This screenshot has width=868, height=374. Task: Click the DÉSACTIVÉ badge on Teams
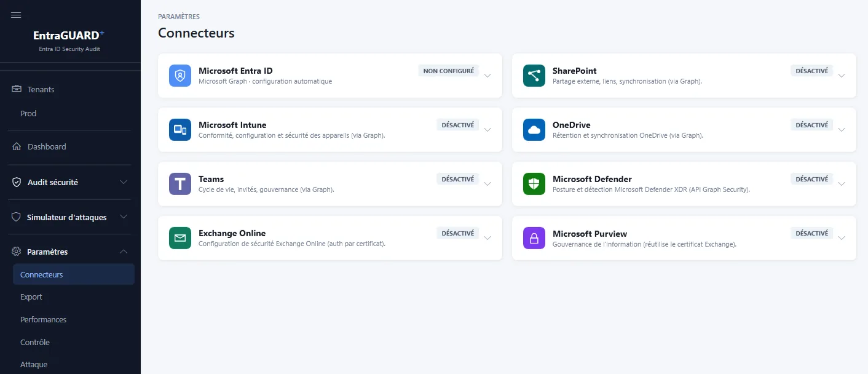[458, 179]
